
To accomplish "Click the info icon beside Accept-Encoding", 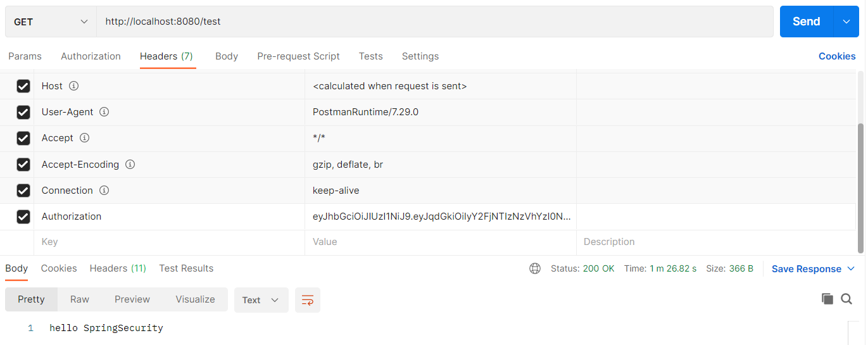I will coord(130,165).
